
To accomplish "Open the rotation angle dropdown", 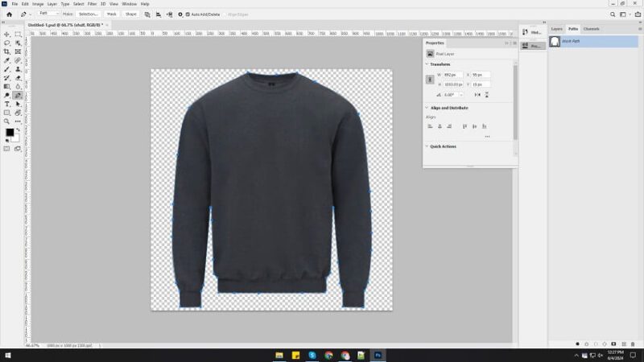I will [461, 95].
